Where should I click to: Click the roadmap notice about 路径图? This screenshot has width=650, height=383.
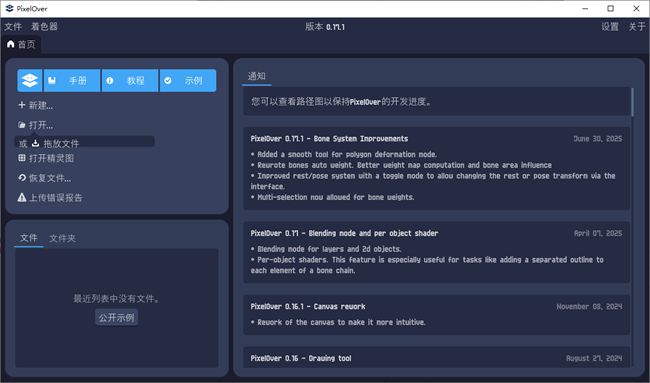click(437, 102)
